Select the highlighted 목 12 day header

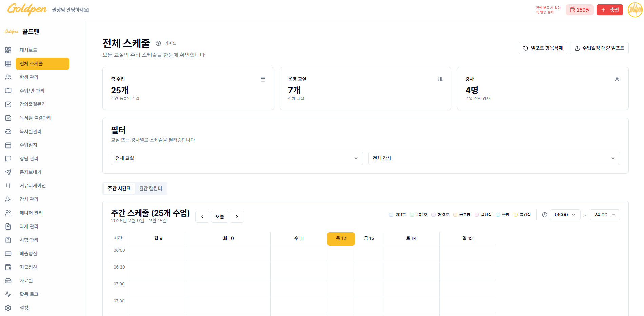point(341,239)
